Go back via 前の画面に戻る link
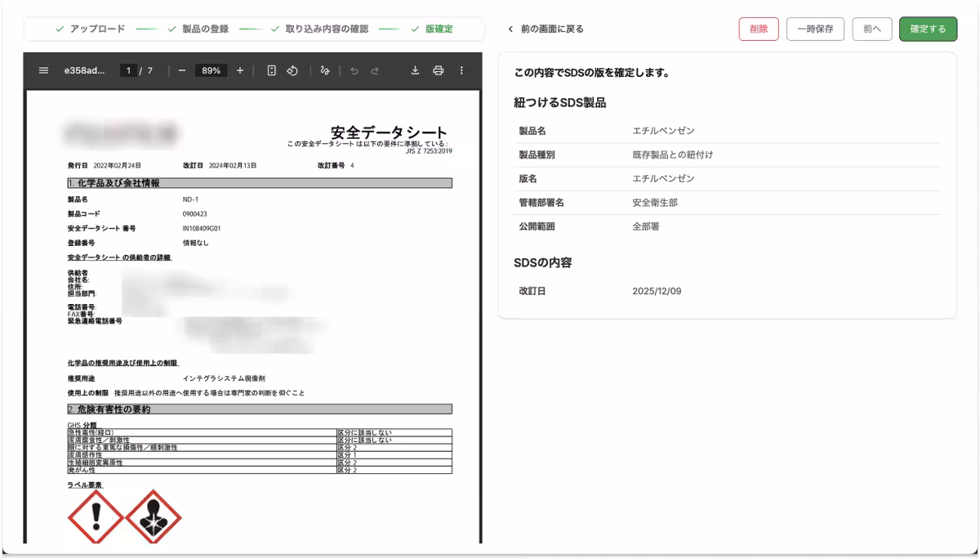 point(554,29)
